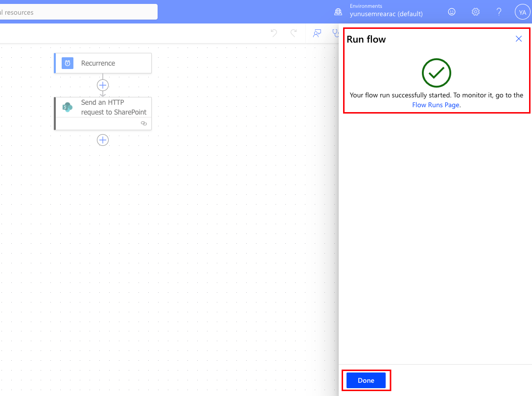The width and height of the screenshot is (532, 396).
Task: Open the flow checker stethoscope icon
Action: 335,33
